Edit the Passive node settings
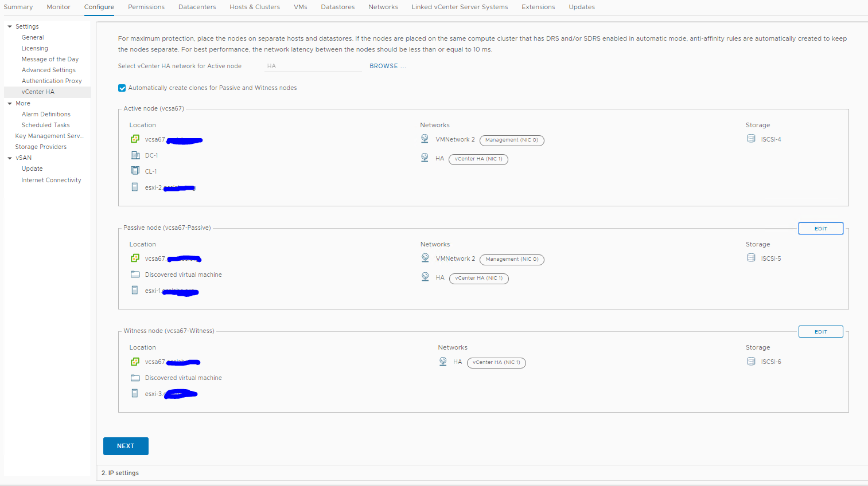 click(x=820, y=229)
